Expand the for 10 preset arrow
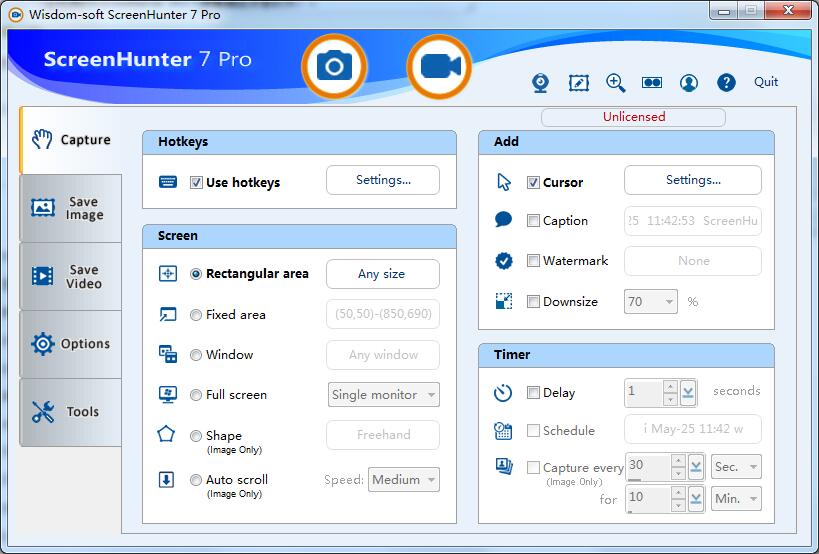 (696, 499)
